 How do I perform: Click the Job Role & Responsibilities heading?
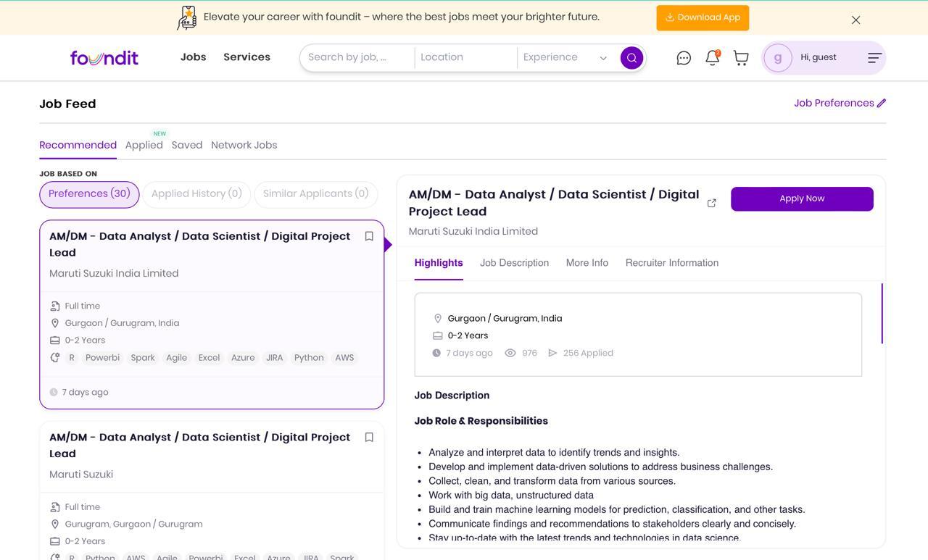coord(481,421)
